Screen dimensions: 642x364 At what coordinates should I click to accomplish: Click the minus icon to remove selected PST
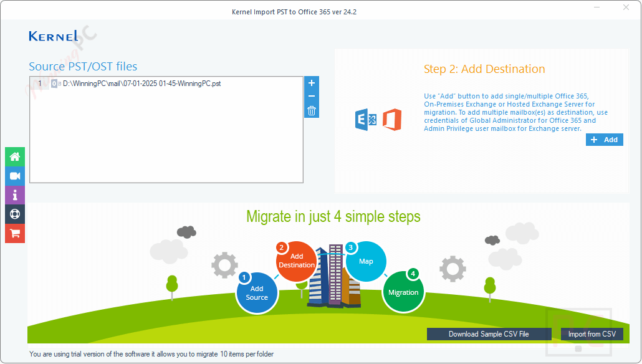[312, 97]
